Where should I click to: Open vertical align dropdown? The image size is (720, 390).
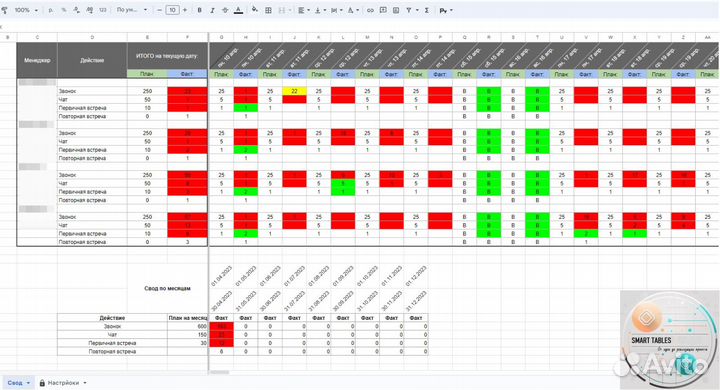[x=320, y=10]
